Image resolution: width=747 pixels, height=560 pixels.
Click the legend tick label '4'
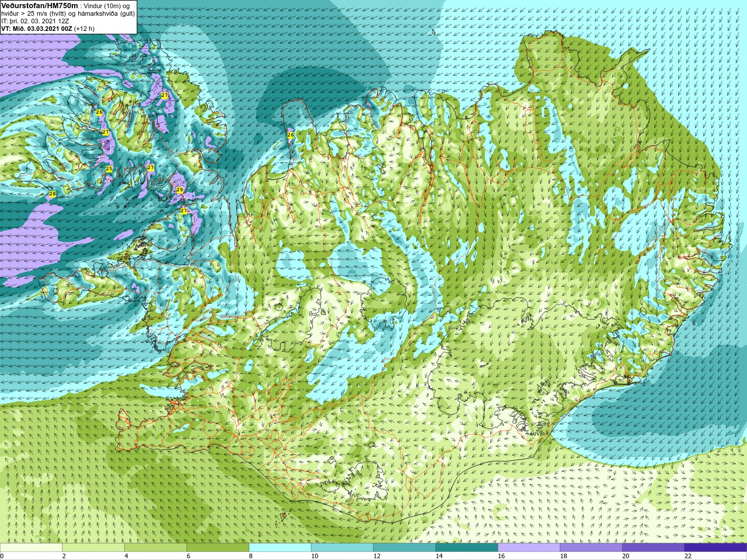[126, 556]
